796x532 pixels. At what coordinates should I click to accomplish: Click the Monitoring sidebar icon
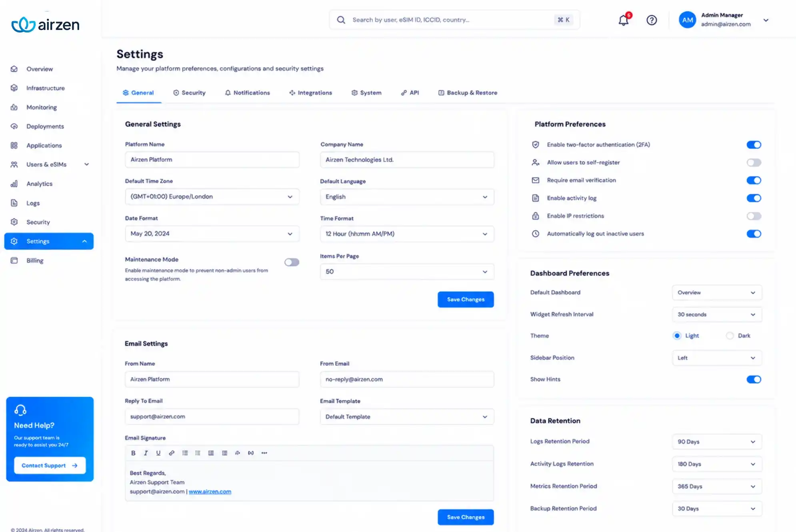[14, 107]
